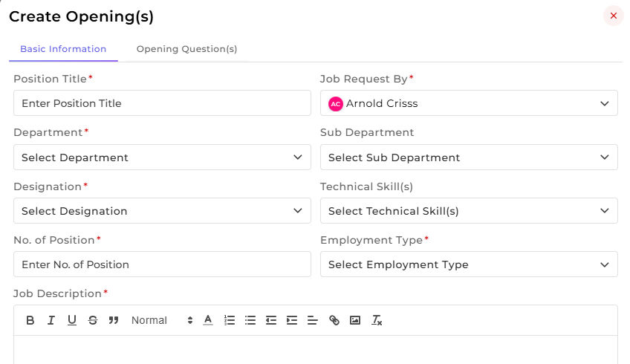Image resolution: width=630 pixels, height=364 pixels.
Task: Apply strikethrough text formatting
Action: pos(93,320)
